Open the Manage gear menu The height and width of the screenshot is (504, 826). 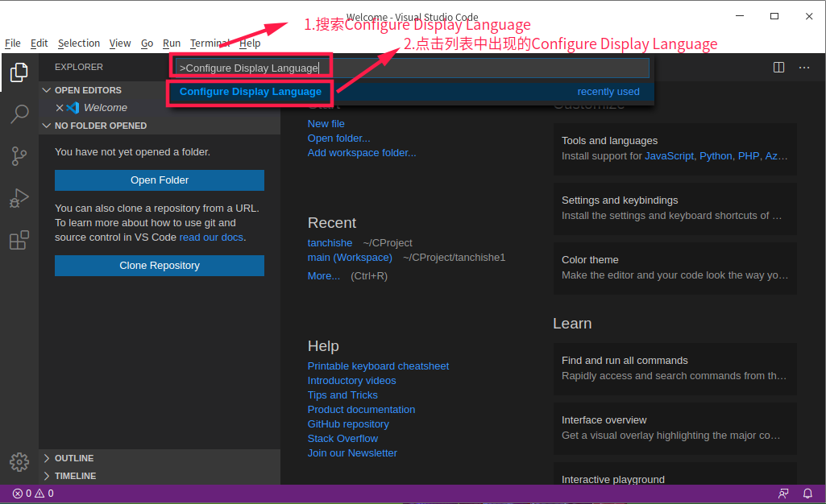pos(19,462)
